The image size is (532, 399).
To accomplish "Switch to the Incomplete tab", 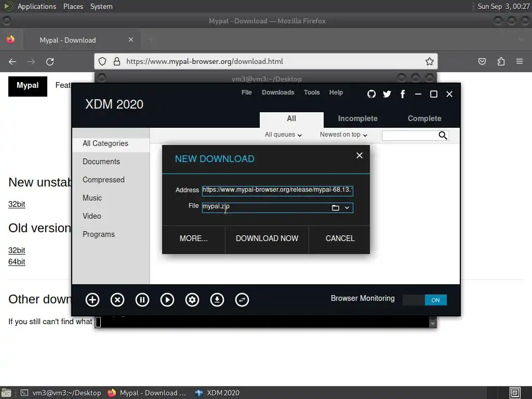I will [x=357, y=118].
